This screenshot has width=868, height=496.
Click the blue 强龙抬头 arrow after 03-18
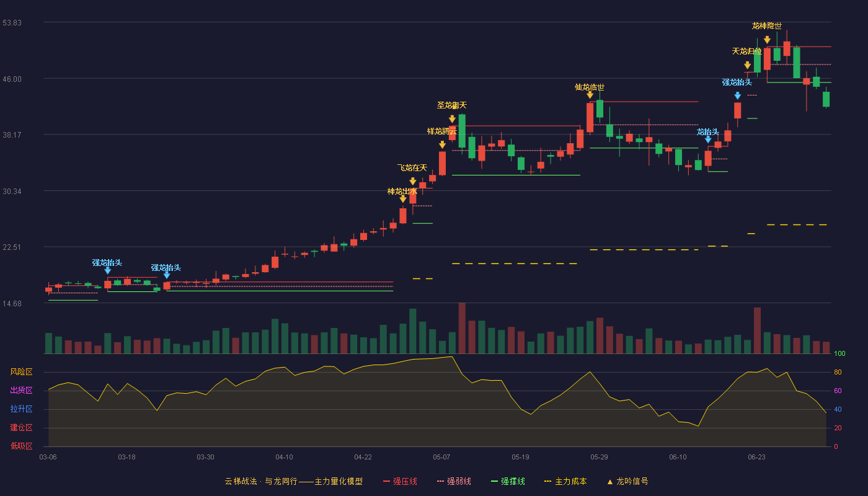pyautogui.click(x=167, y=275)
